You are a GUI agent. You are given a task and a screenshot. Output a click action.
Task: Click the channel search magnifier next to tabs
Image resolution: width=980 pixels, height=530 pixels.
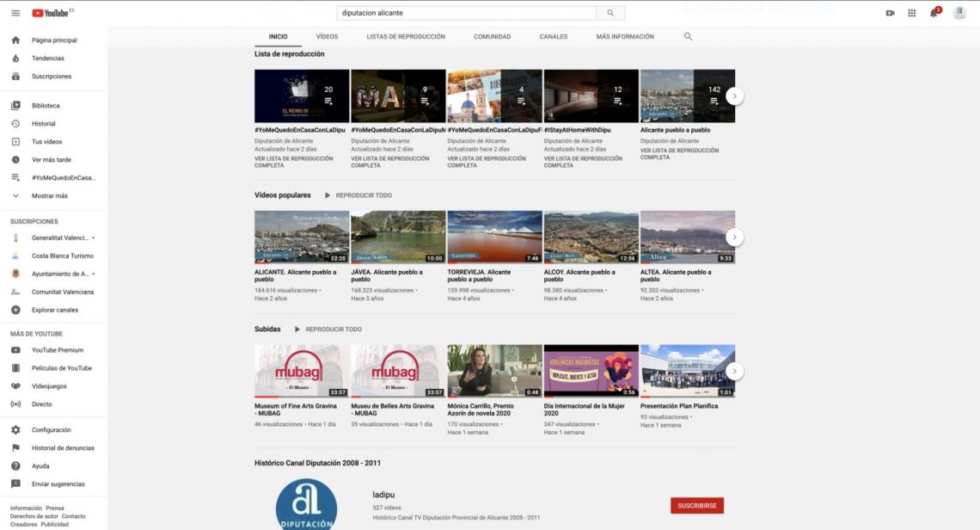687,36
